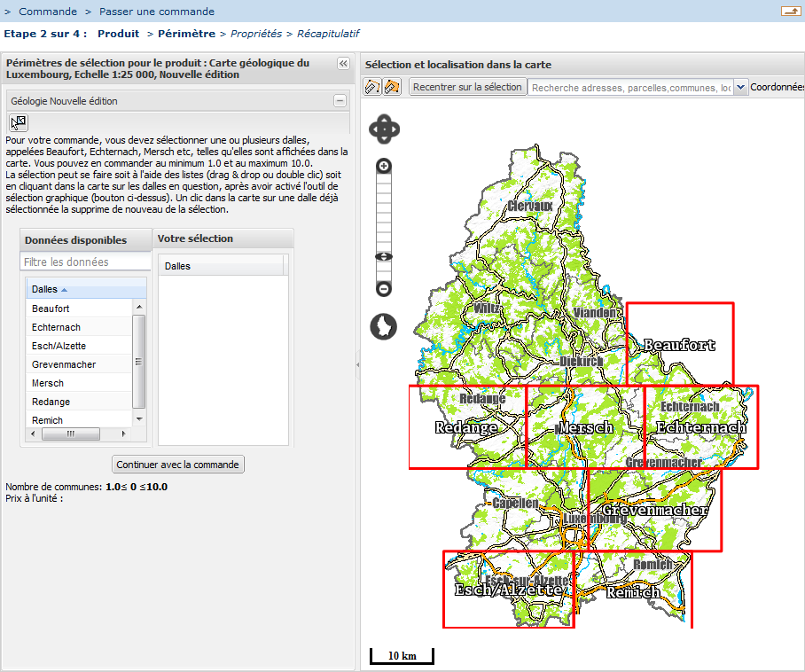The image size is (805, 672).
Task: Click the map zoom slider handle
Action: [384, 257]
